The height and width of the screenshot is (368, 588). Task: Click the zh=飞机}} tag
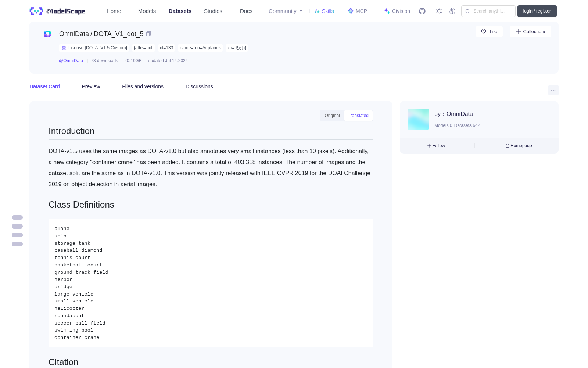(x=237, y=48)
